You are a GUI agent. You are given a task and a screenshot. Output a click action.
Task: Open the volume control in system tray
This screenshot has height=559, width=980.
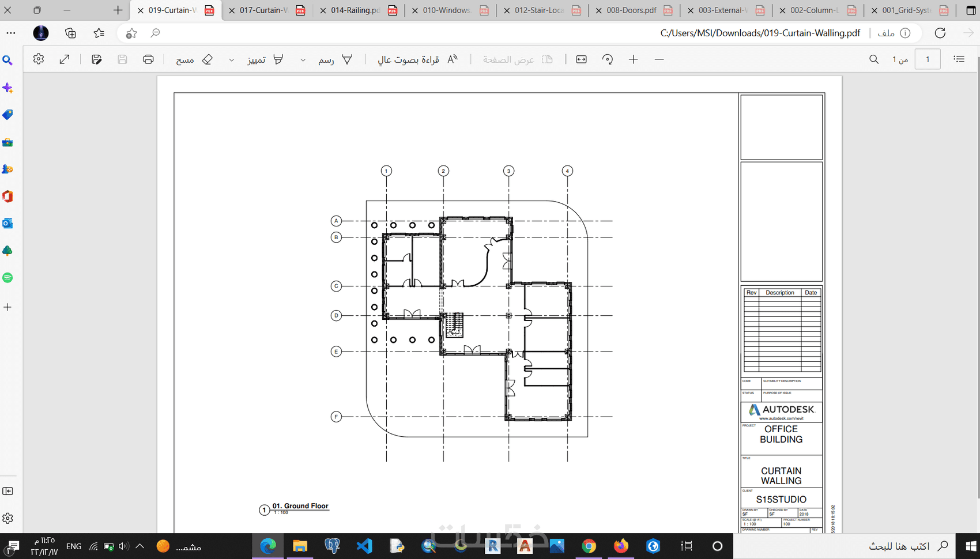[124, 546]
